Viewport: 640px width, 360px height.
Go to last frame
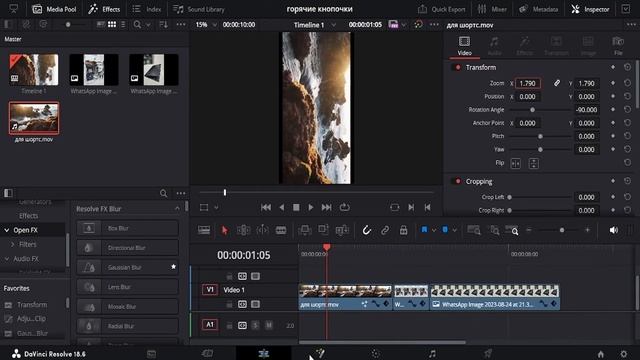327,207
